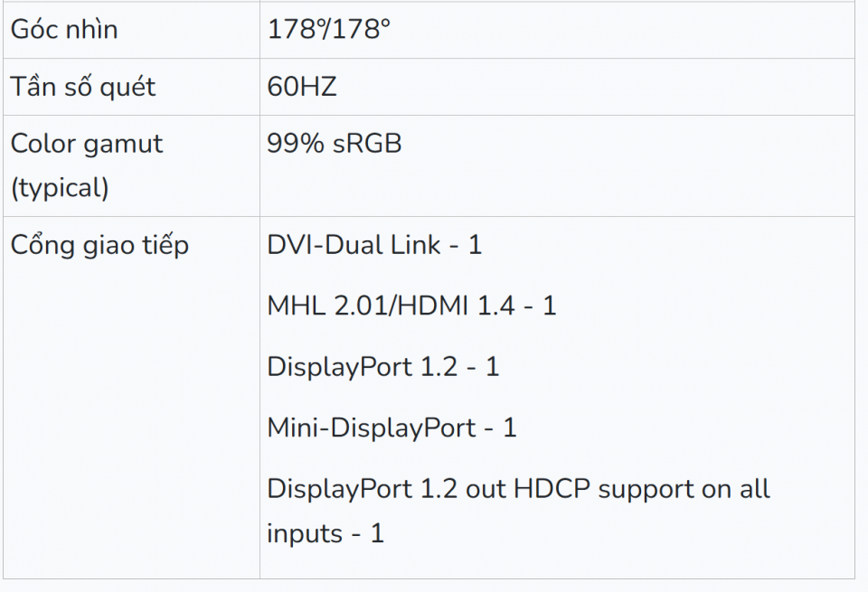Click the words "support on all"
The image size is (868, 592).
pos(684,489)
